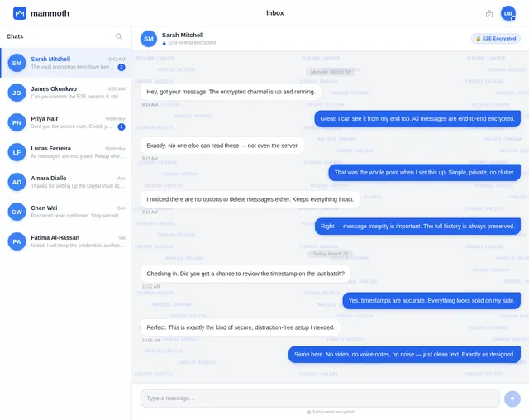The height and width of the screenshot is (420, 529).
Task: Focus the Type a message field
Action: [320, 399]
